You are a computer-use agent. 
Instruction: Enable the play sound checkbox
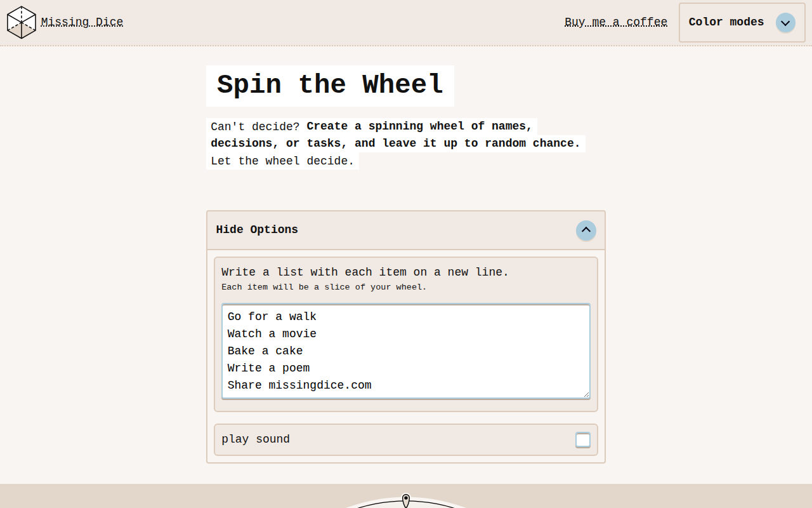click(582, 439)
